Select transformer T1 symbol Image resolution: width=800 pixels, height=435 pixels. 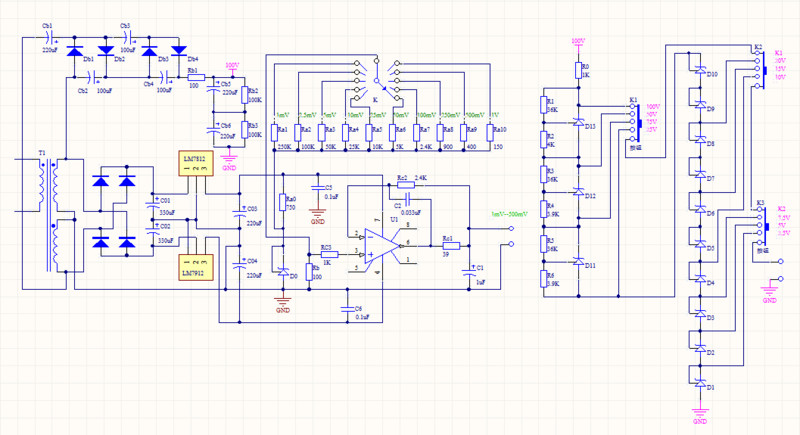[x=48, y=215]
